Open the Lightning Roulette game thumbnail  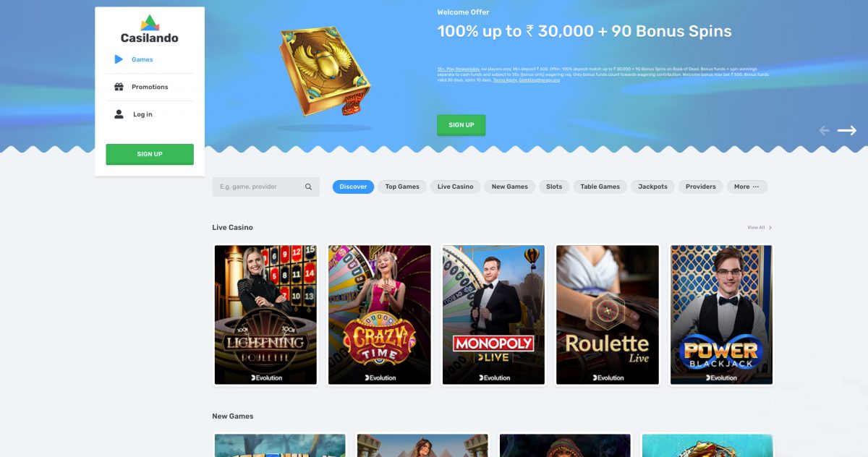265,315
